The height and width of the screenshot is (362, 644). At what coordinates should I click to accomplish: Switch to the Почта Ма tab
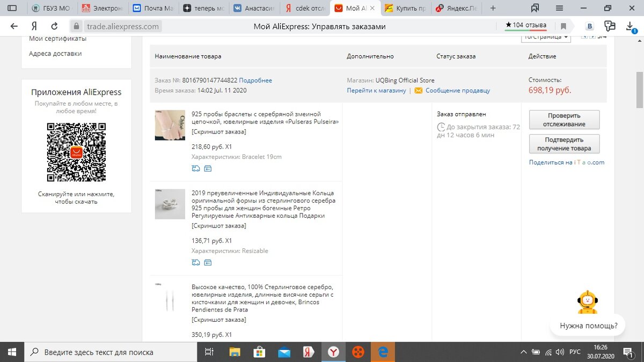click(x=153, y=8)
